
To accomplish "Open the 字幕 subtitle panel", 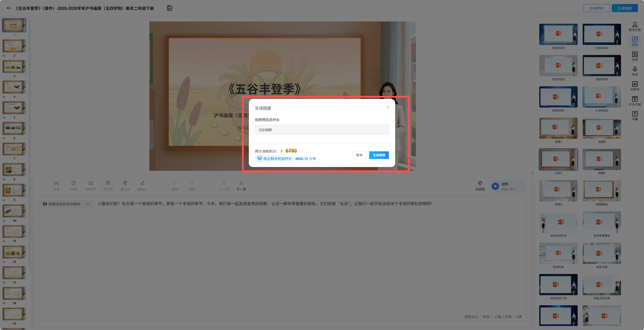I will pyautogui.click(x=635, y=116).
